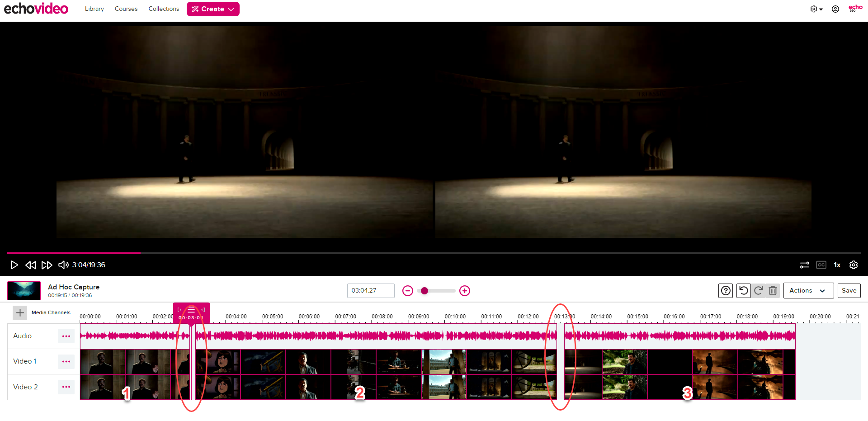Go to the Library tab
Screen dimensions: 868x421
point(94,9)
